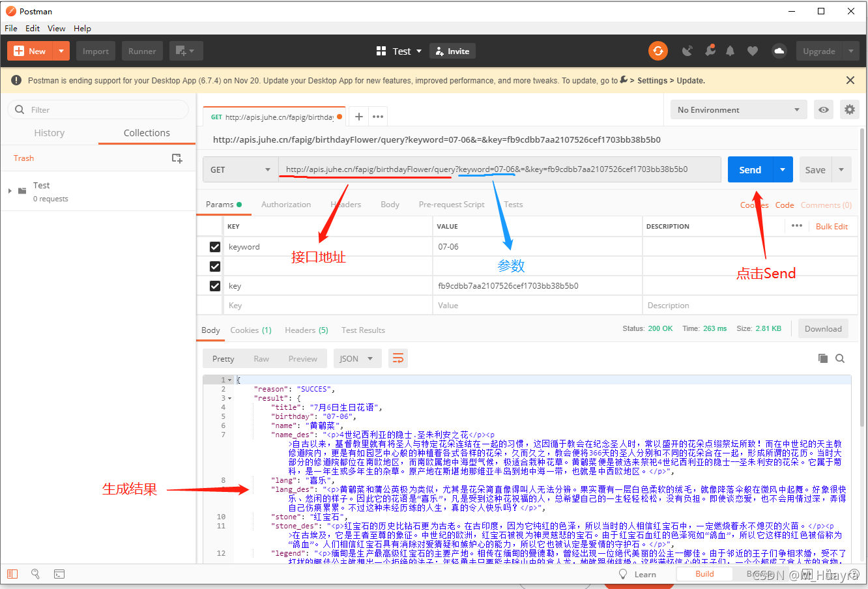Image resolution: width=868 pixels, height=589 pixels.
Task: Toggle the empty-key parameter row checkbox
Action: point(215,266)
